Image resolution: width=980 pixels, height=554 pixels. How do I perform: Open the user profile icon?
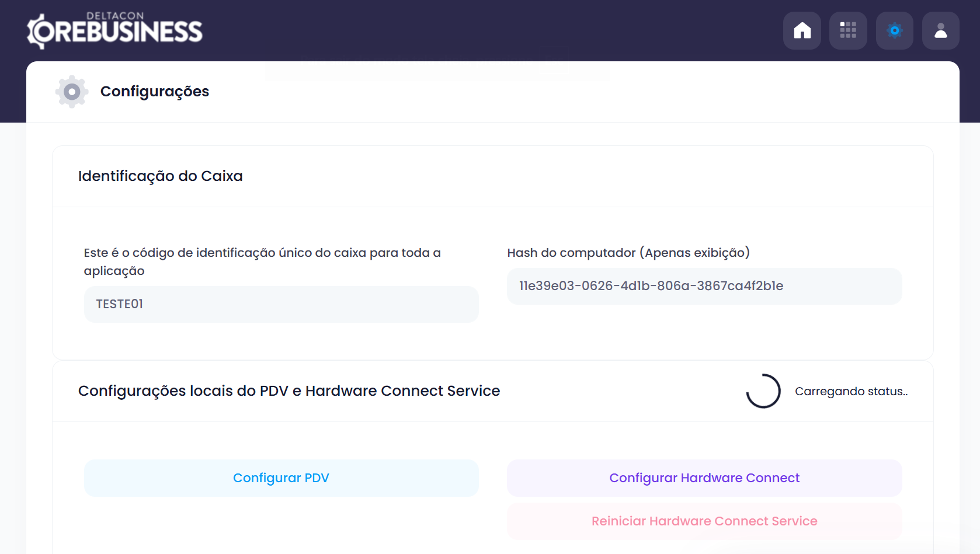[x=940, y=30]
